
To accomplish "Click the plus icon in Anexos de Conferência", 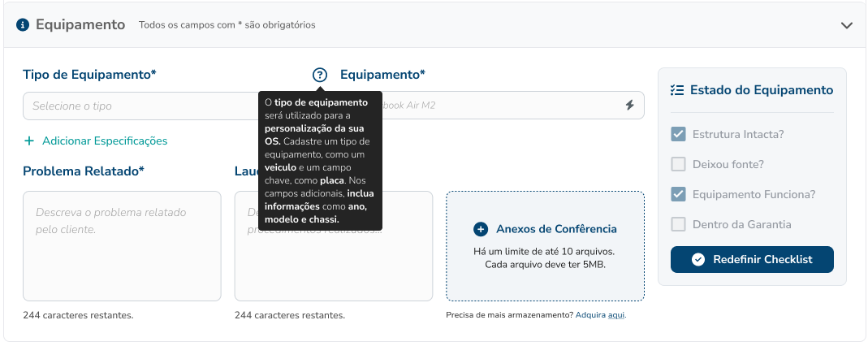I will click(x=481, y=229).
